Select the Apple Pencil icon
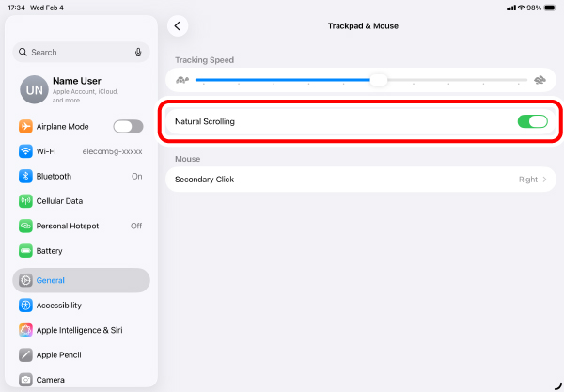 (x=25, y=355)
